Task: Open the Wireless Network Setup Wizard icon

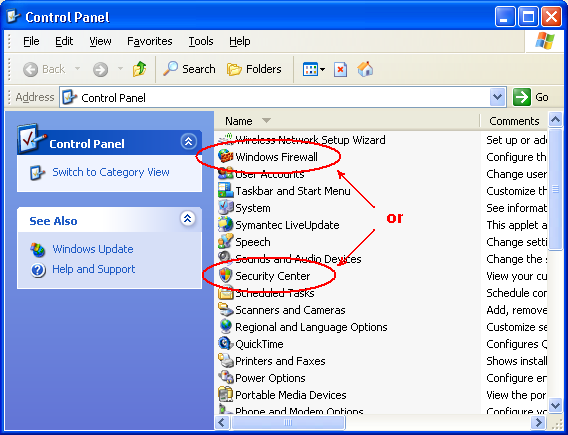Action: [x=225, y=139]
